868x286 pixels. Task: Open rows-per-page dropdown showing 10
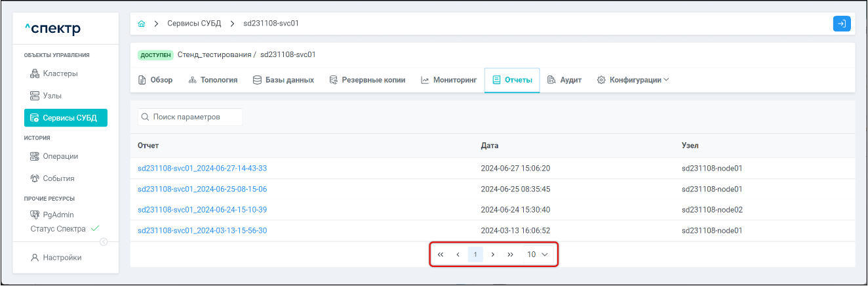[x=537, y=255]
